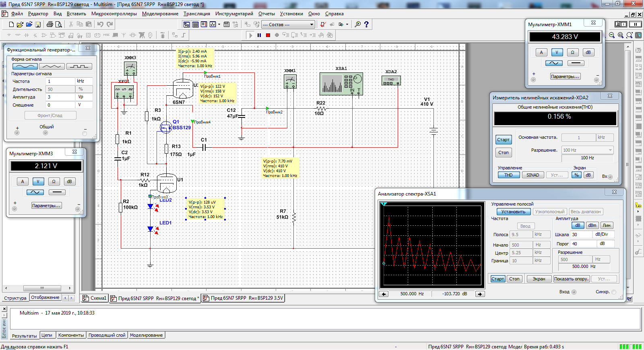This screenshot has height=350, width=644.
Task: Click the zoom to area icon
Action: 621,35
